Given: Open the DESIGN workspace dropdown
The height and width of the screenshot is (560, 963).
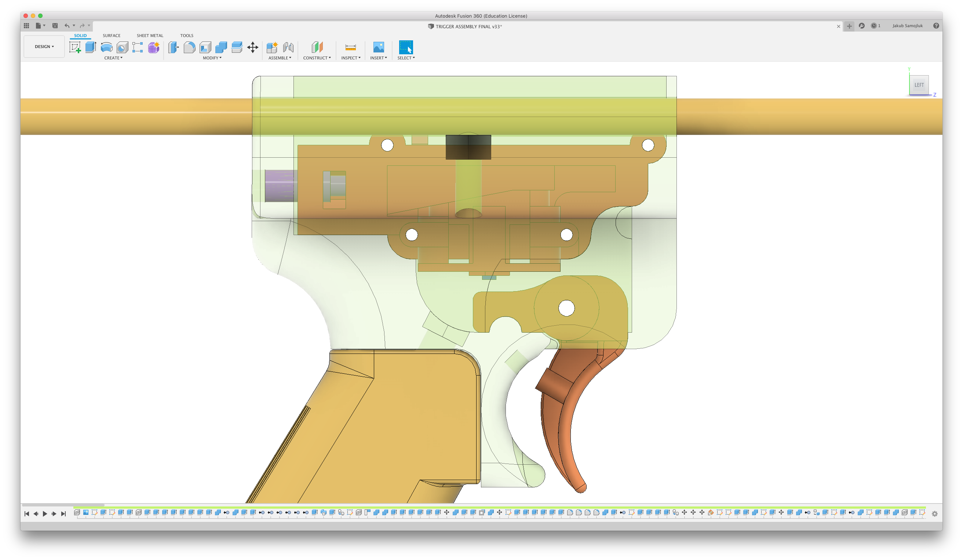Looking at the screenshot, I should coord(44,47).
